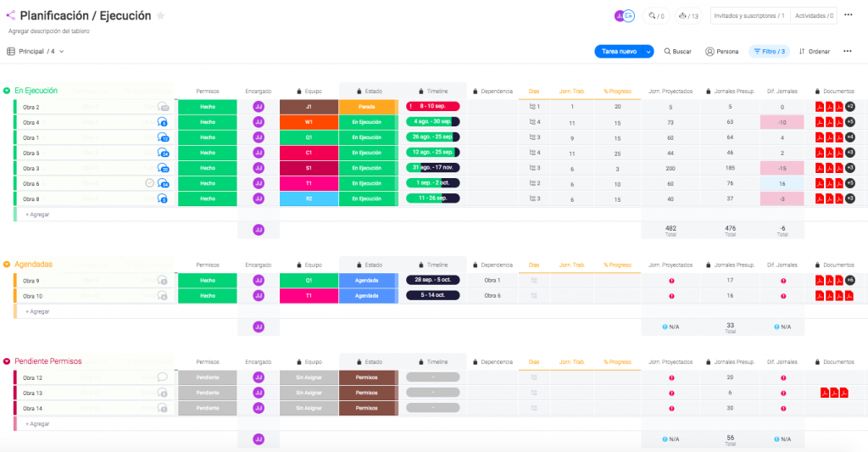
Task: Click the +3 documents badge on Obra 13's row above, Obra 8
Action: [849, 198]
